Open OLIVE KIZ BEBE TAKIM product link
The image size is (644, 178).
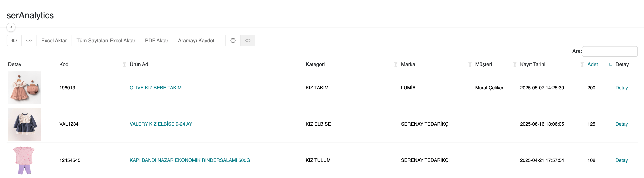pos(156,88)
